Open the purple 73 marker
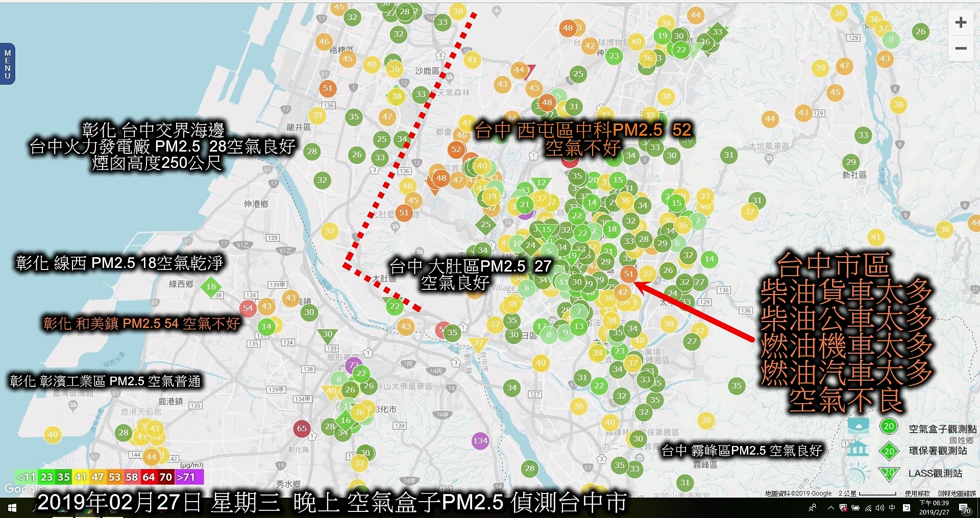 coord(353,365)
